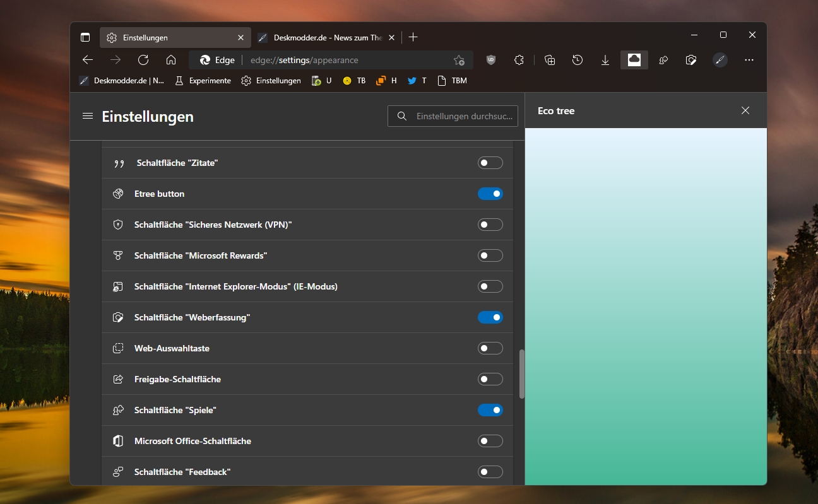Open the Downloads icon

pos(605,60)
